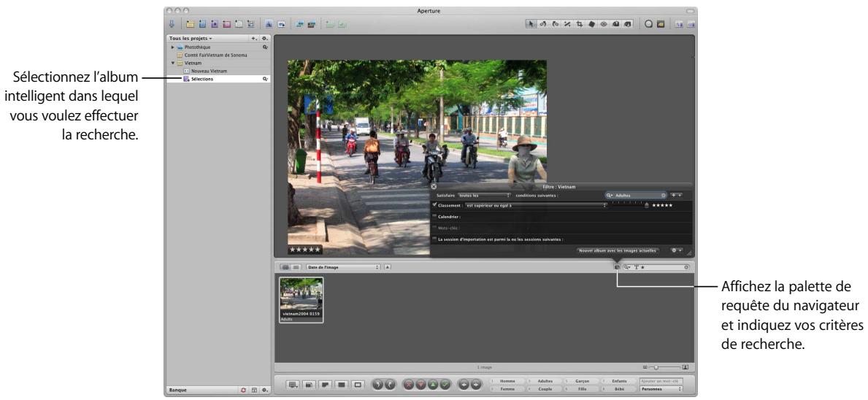Rotate image left with round button
Viewport: 868px width, 400px height.
tap(377, 384)
